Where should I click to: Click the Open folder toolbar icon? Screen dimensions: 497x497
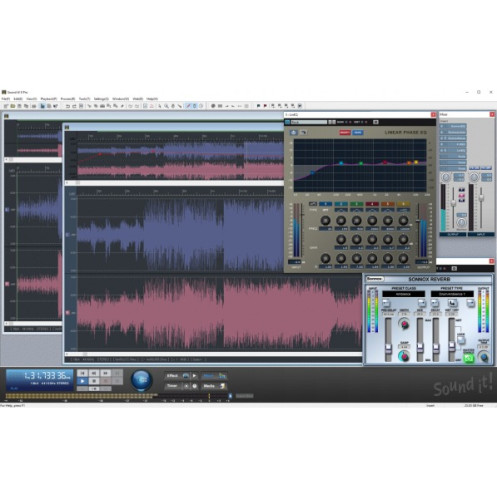[13, 106]
